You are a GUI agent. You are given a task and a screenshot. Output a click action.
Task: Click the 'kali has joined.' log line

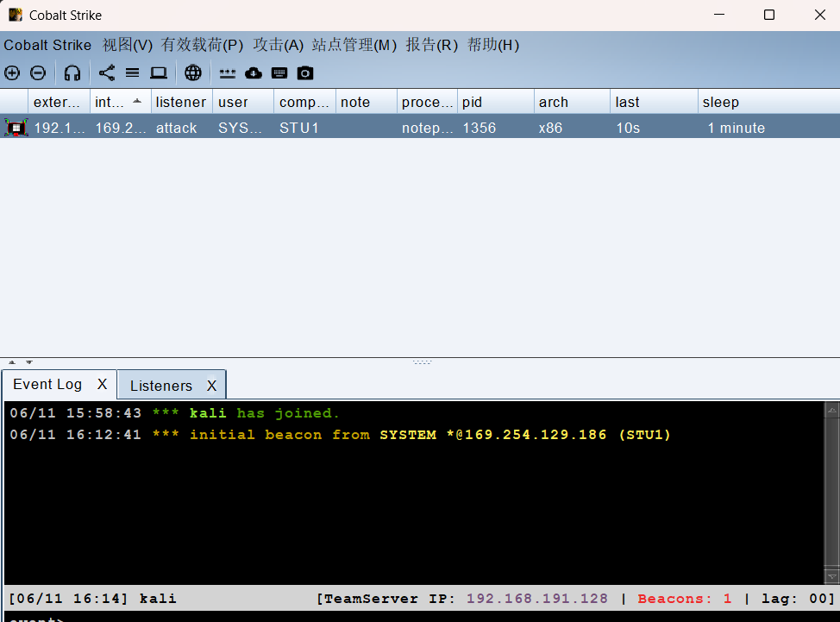click(x=175, y=413)
